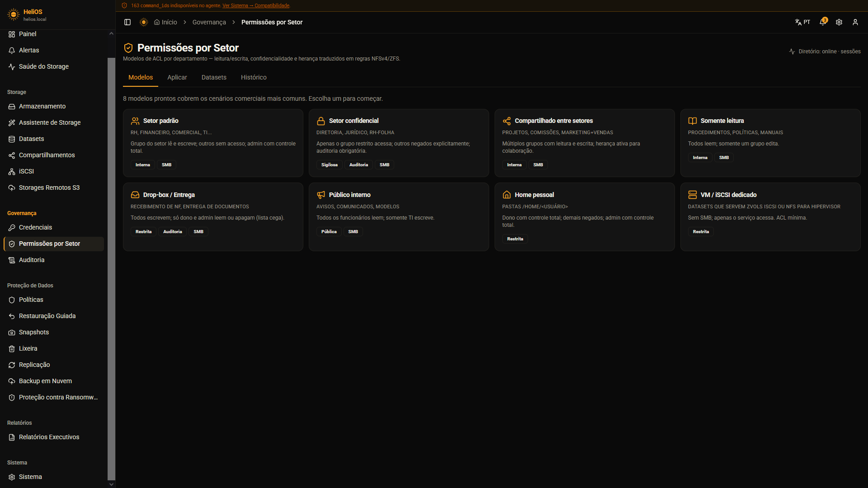Go to Governança breadcrumb link

209,22
